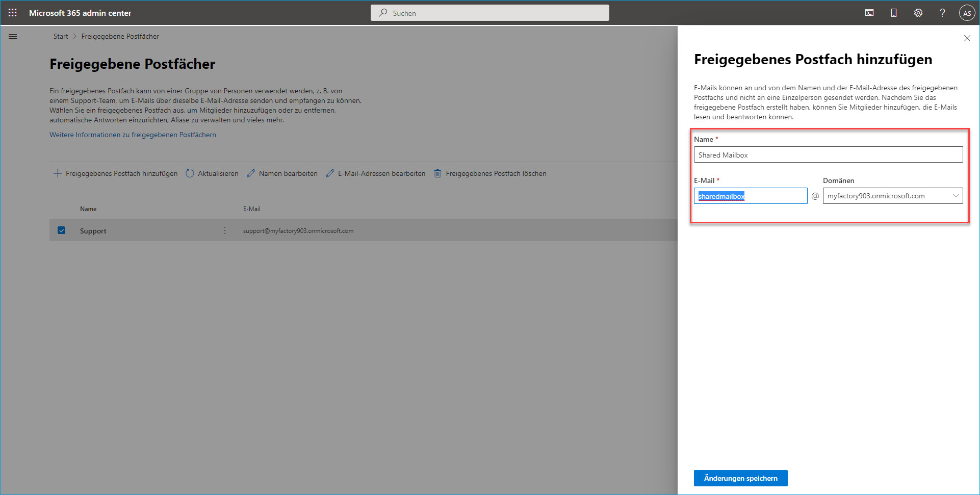Close the add shared mailbox panel

(967, 38)
